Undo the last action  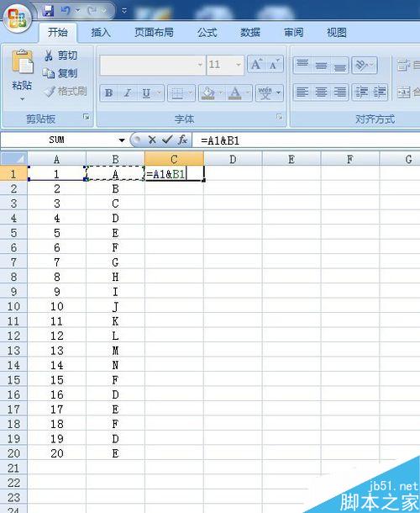(x=65, y=10)
